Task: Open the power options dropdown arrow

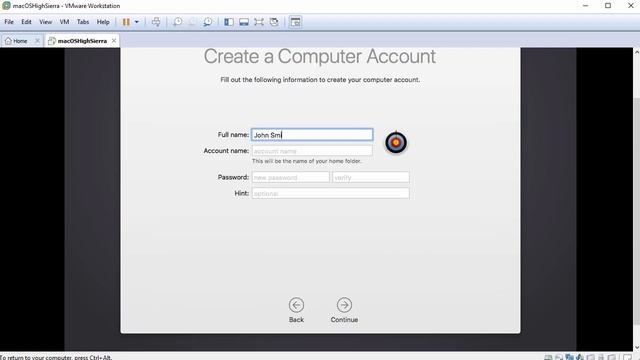Action: tap(137, 22)
